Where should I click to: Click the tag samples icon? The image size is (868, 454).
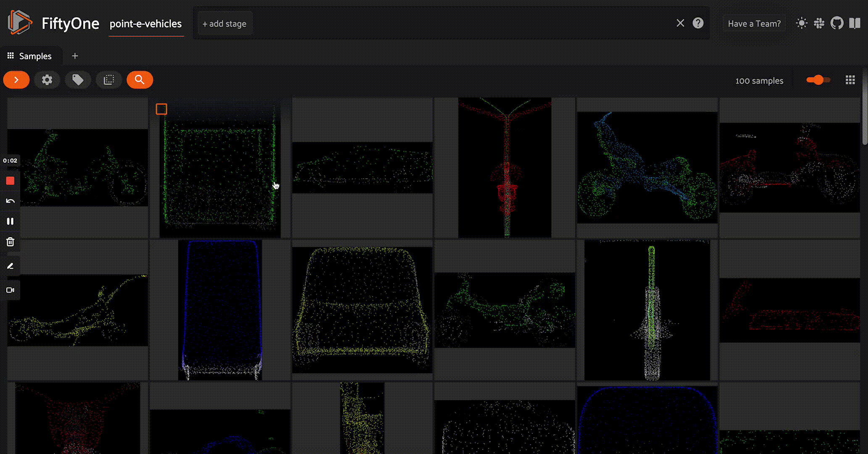pos(78,80)
